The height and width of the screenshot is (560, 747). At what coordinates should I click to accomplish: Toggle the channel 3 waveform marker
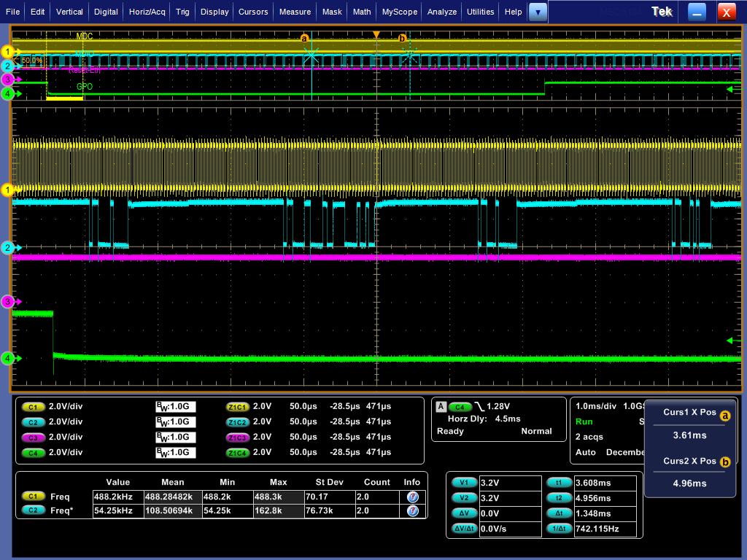tap(7, 301)
